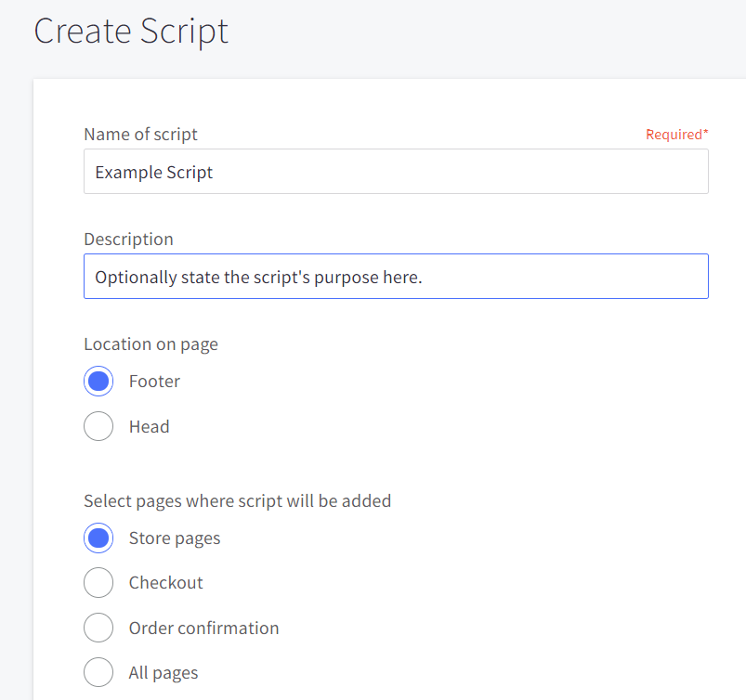Viewport: 746px width, 700px height.
Task: Choose the Checkout radio button circle
Action: click(x=98, y=582)
